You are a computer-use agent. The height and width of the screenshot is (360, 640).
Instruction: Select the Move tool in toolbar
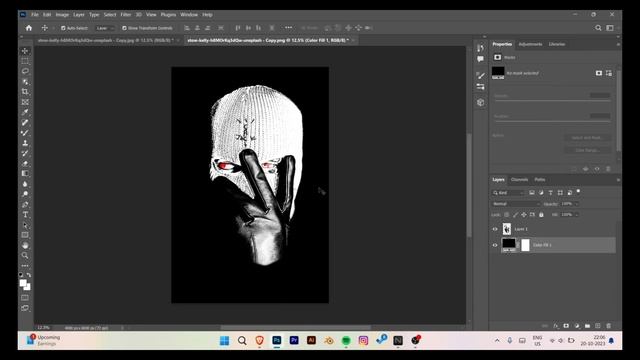pyautogui.click(x=25, y=51)
